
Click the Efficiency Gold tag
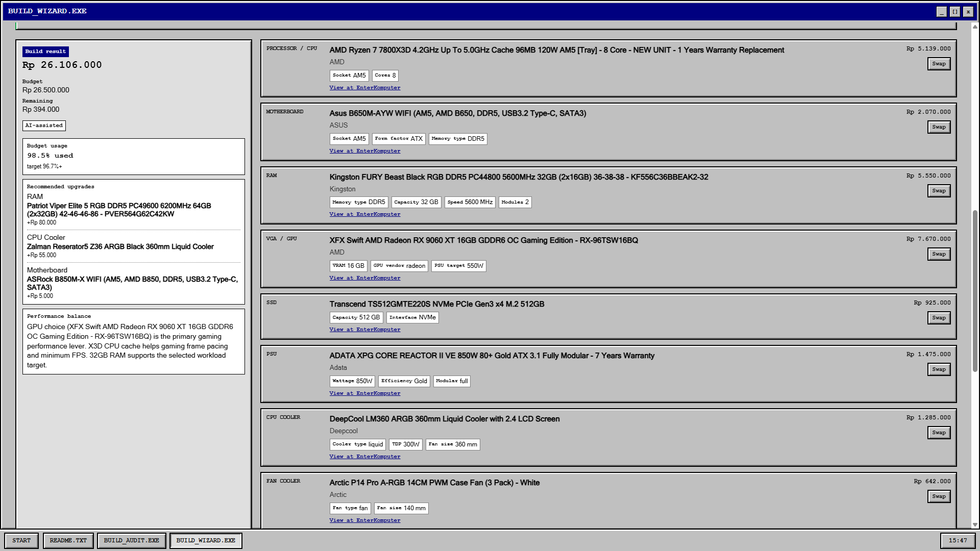[404, 381]
